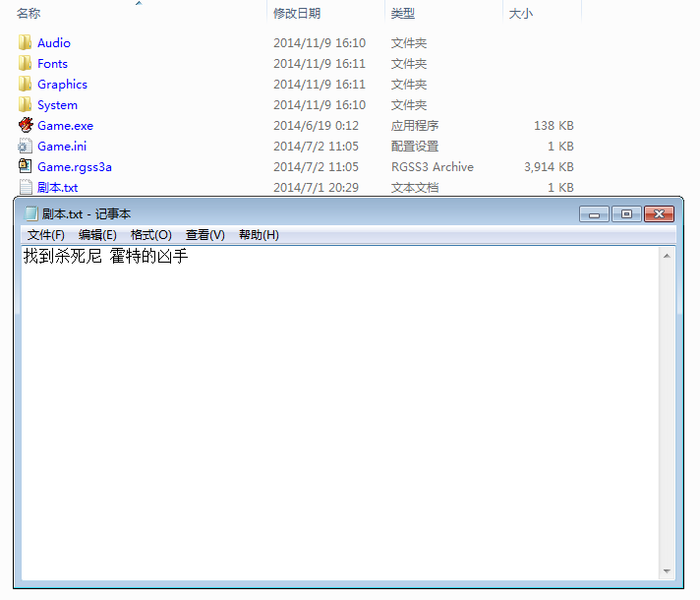Sort files by 修改日期 column header
This screenshot has height=600, width=700.
(297, 14)
